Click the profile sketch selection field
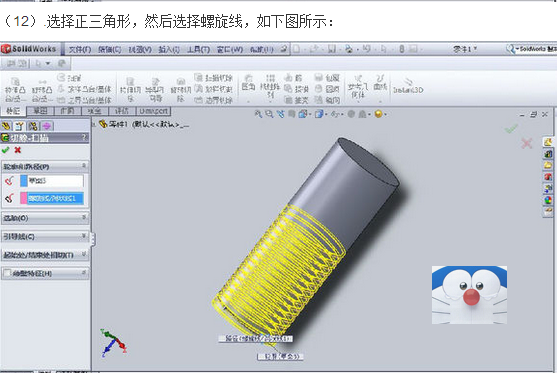The image size is (557, 374). (55, 181)
